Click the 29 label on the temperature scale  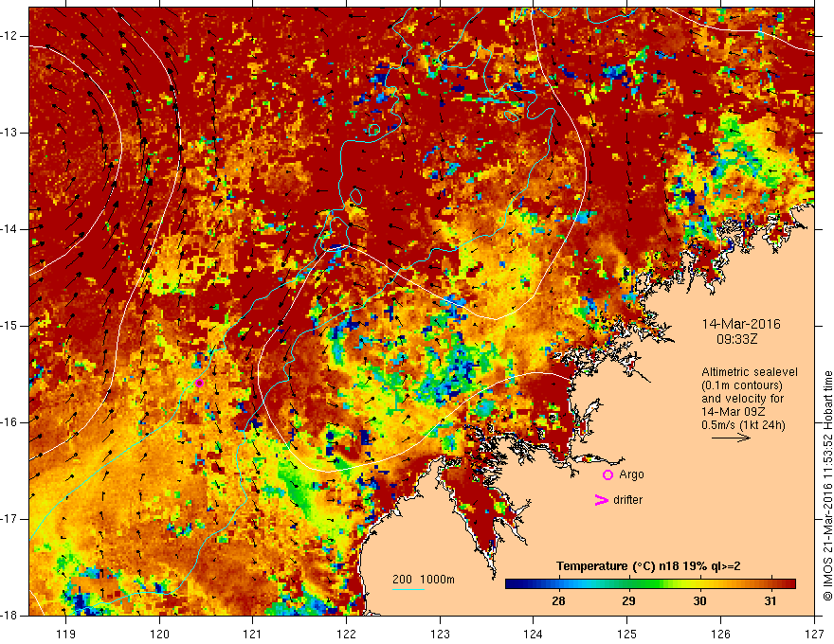[628, 601]
